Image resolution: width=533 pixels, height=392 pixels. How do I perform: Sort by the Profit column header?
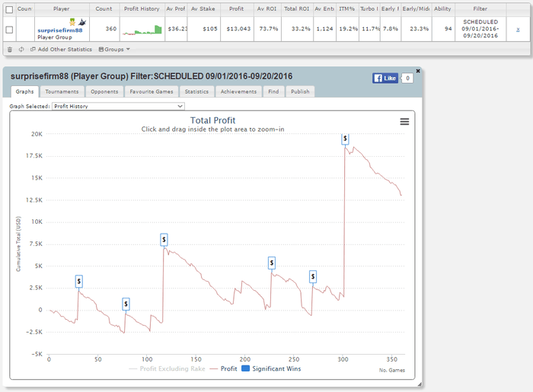pyautogui.click(x=236, y=9)
